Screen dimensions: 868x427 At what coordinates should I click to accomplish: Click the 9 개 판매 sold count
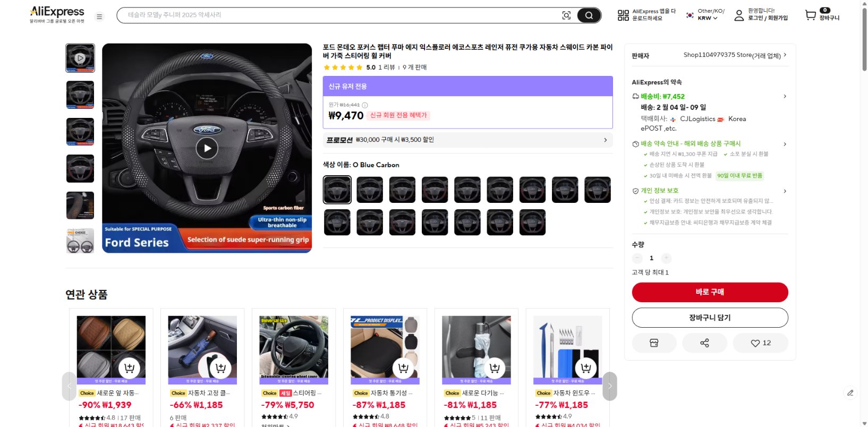click(x=414, y=67)
